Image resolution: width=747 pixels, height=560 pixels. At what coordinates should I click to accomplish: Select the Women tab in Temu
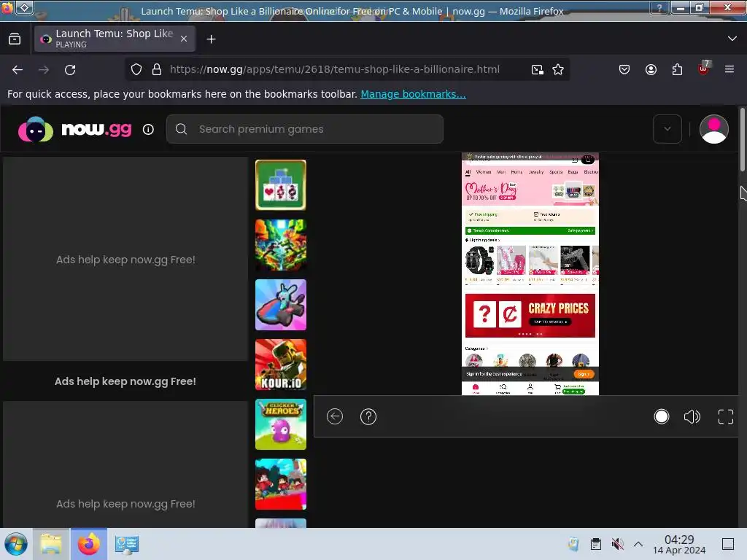pyautogui.click(x=484, y=172)
